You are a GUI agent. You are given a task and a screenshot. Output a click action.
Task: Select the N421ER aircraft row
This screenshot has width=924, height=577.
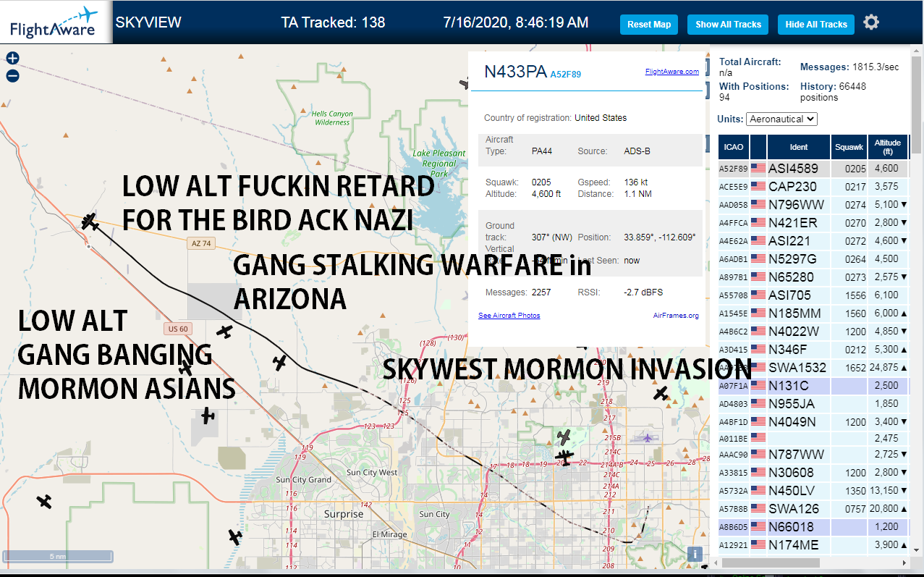(x=814, y=223)
